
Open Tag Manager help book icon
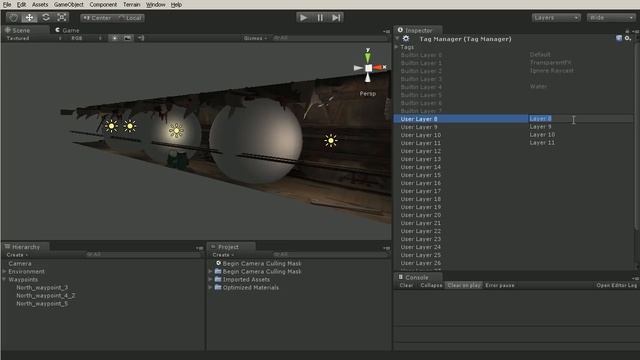click(619, 38)
